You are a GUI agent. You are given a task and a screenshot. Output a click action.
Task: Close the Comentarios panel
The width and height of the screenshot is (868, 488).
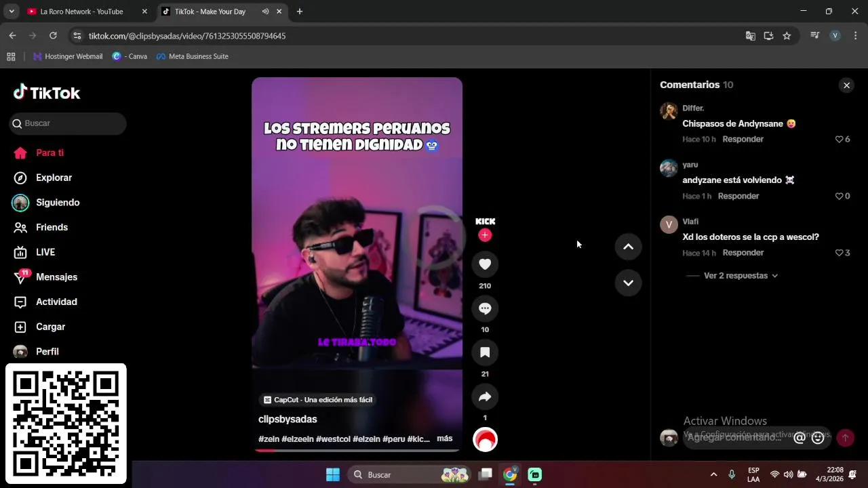(x=846, y=85)
